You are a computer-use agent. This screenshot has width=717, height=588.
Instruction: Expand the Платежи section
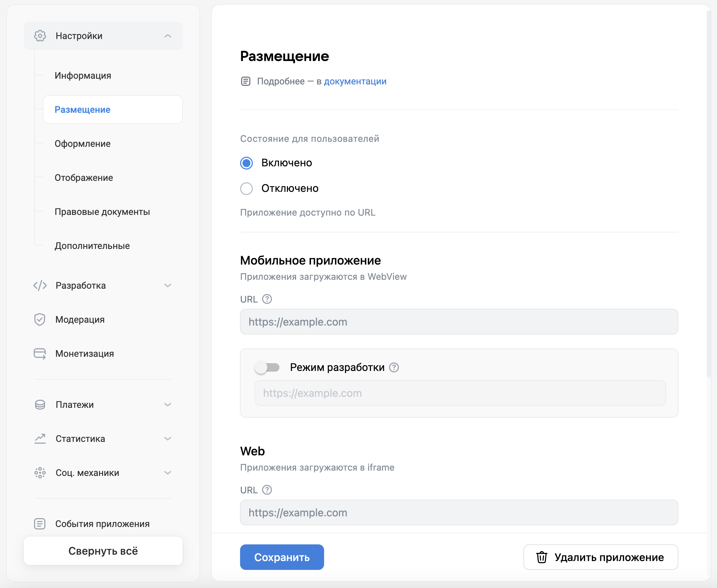[168, 405]
